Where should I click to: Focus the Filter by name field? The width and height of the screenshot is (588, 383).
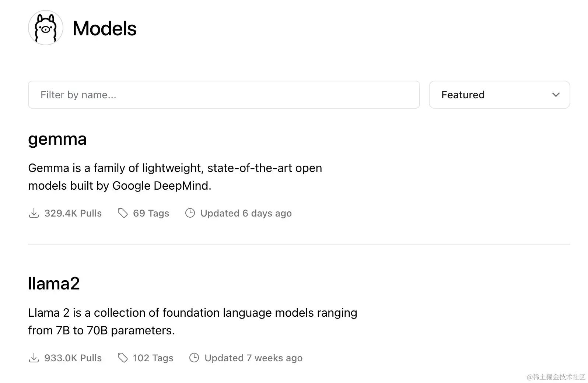pyautogui.click(x=224, y=95)
